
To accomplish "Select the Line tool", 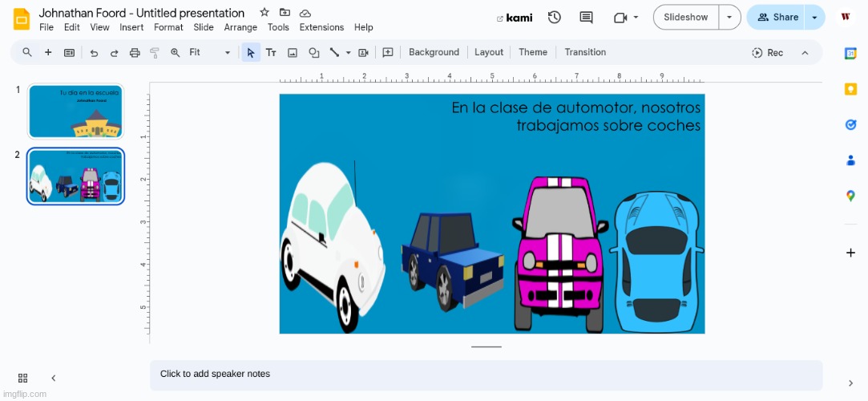I will point(334,52).
